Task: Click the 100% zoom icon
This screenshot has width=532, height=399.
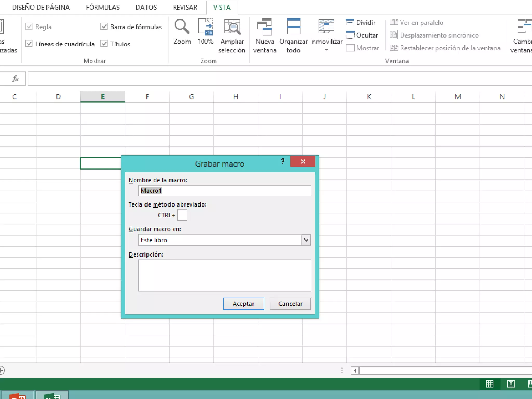Action: click(x=205, y=26)
